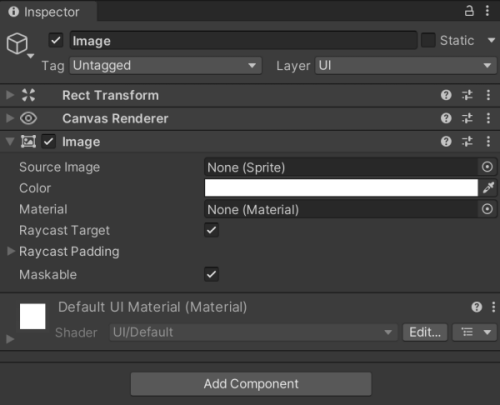Open the GameObject icon dropdown arrow
The image size is (500, 405).
tap(30, 56)
